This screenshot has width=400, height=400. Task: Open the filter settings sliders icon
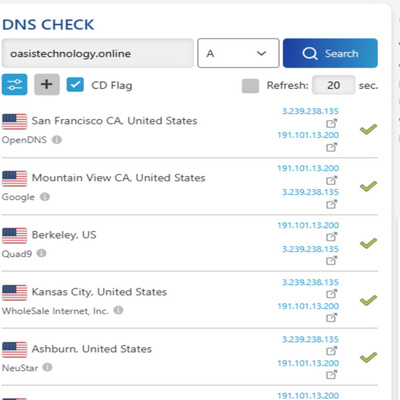14,85
